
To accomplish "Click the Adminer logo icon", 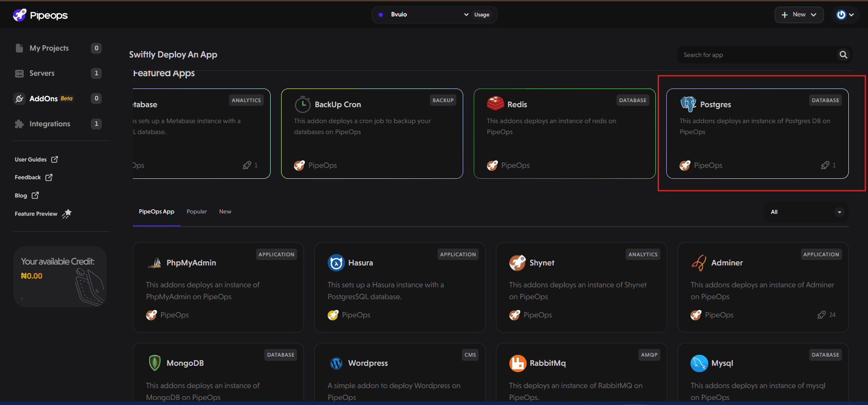I will (x=699, y=263).
